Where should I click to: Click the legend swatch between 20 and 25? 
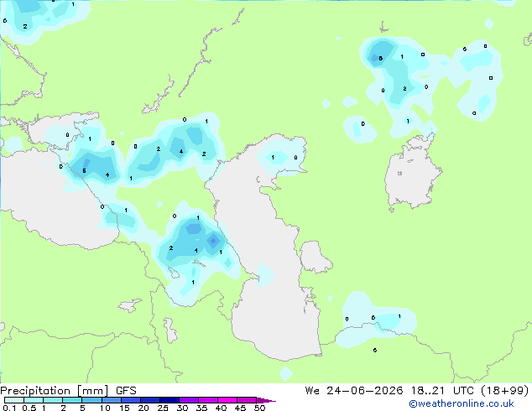tap(150, 400)
